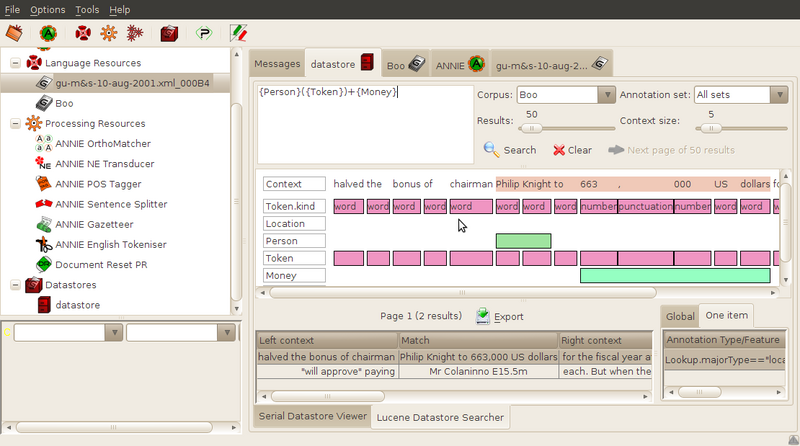The height and width of the screenshot is (446, 800).
Task: Select ANNIE English Tokeniser resource
Action: 111,244
